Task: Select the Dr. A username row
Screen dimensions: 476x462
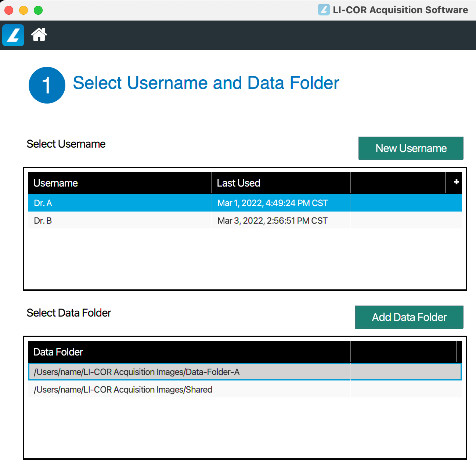Action: [x=43, y=203]
